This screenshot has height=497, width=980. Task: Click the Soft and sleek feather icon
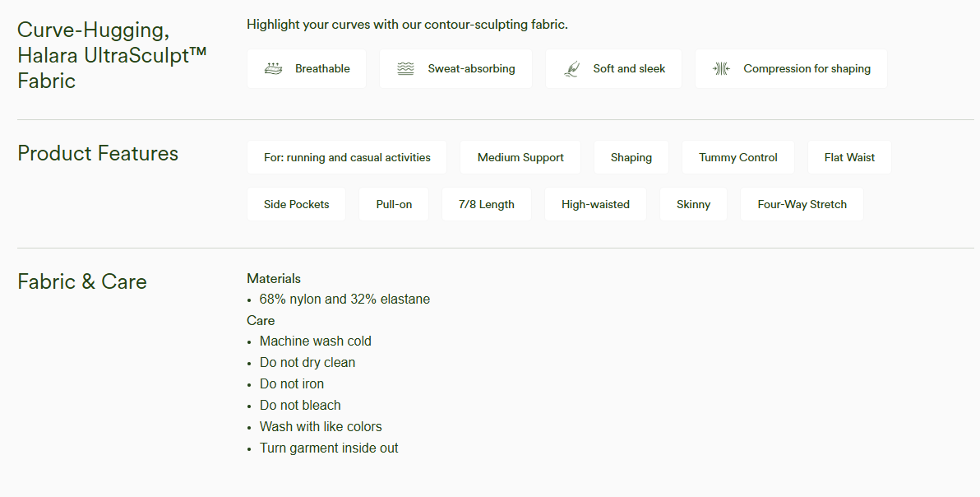[x=571, y=69]
